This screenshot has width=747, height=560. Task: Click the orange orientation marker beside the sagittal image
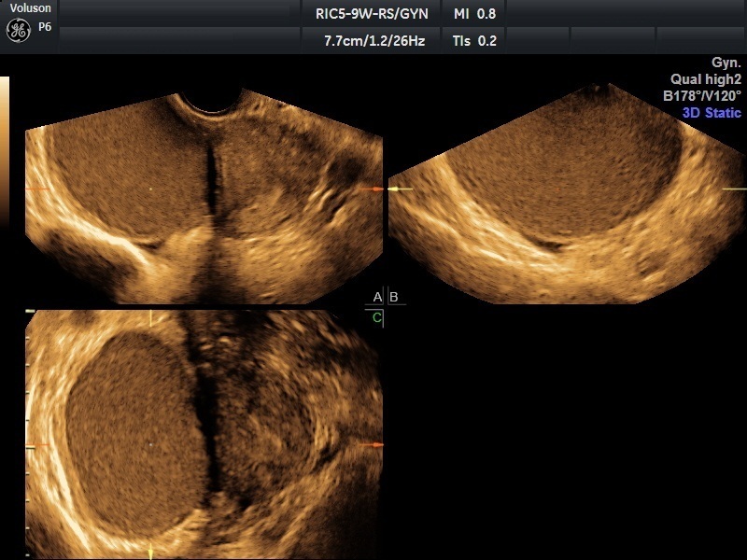click(x=377, y=189)
